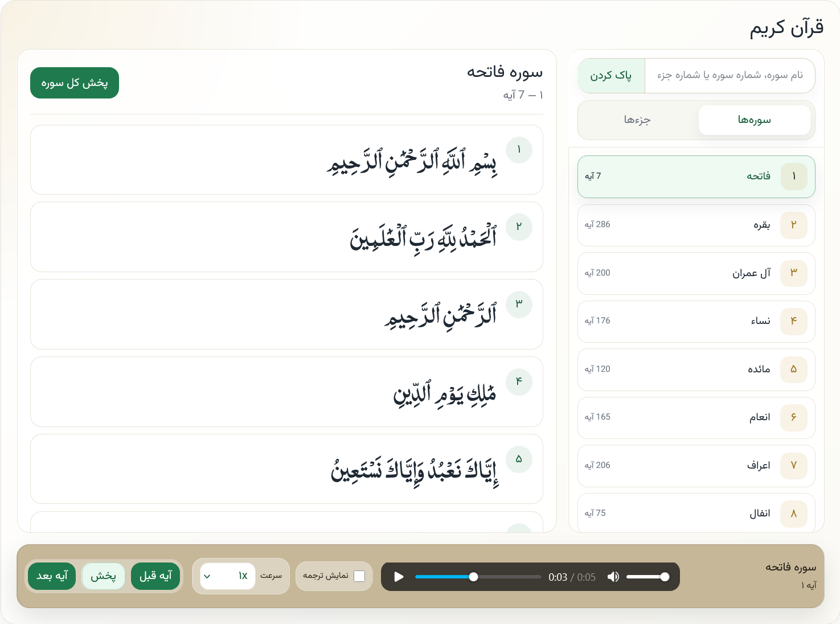
Task: Click the آیه قبل button
Action: [155, 576]
